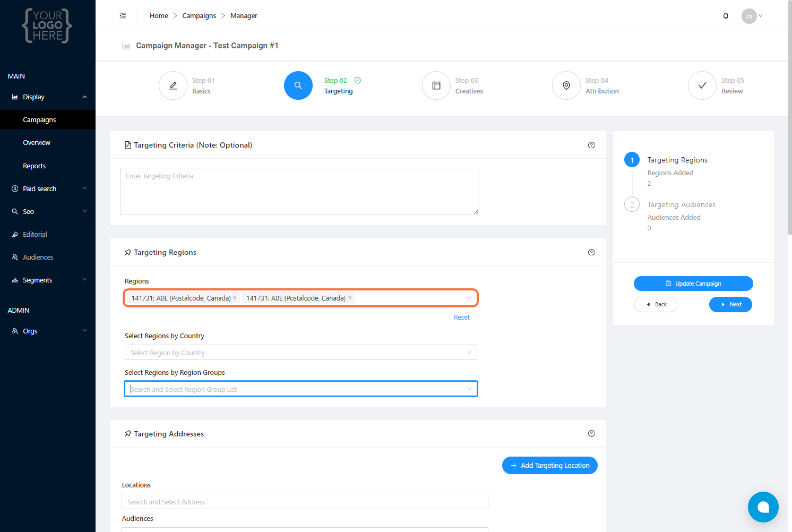Click the Add Targeting Location button
Image resolution: width=792 pixels, height=532 pixels.
[550, 466]
